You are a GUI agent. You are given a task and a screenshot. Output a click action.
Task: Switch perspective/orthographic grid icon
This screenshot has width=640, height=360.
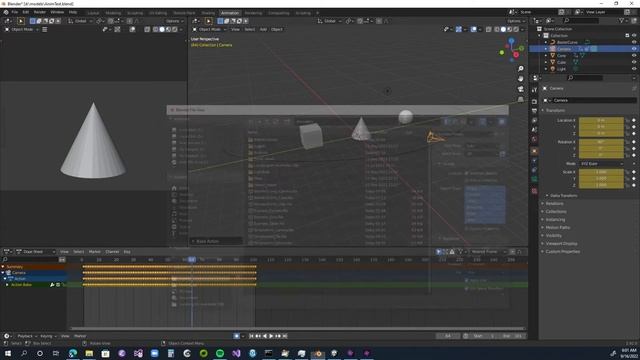pos(520,99)
